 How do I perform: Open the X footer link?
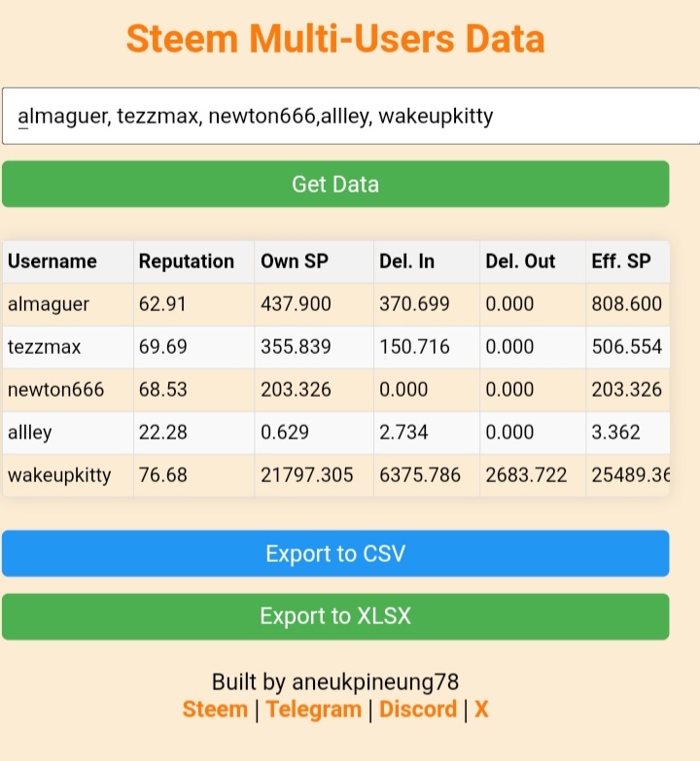point(481,709)
